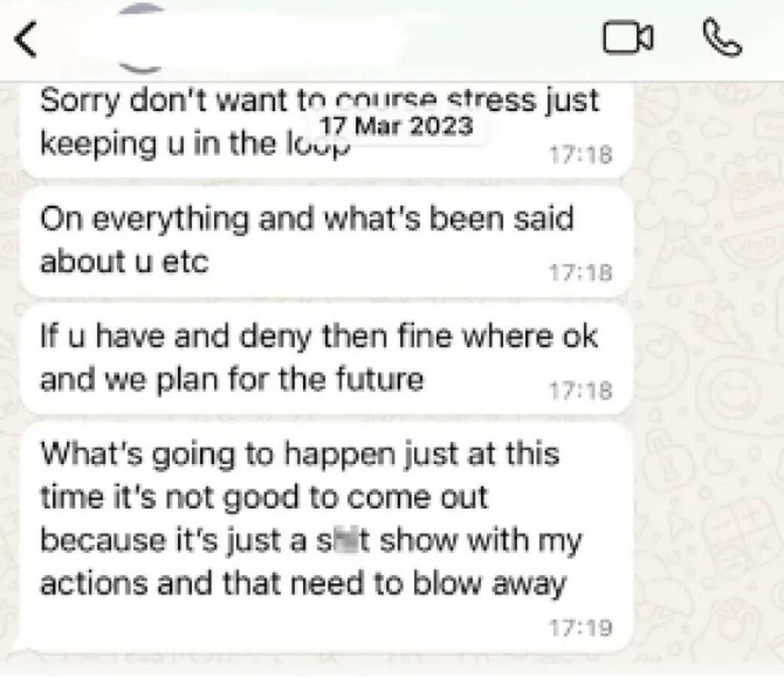Click the 17:19 timestamp on last message
784x678 pixels.
[581, 627]
